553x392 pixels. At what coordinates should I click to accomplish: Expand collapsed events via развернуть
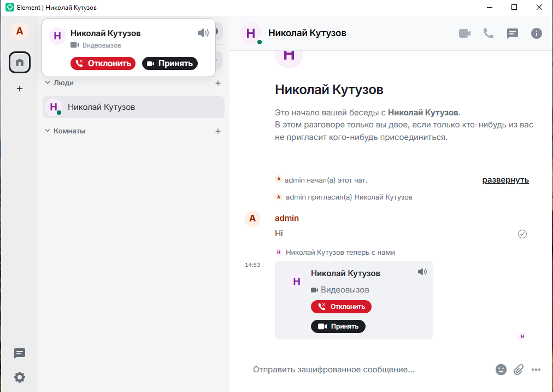click(x=505, y=180)
